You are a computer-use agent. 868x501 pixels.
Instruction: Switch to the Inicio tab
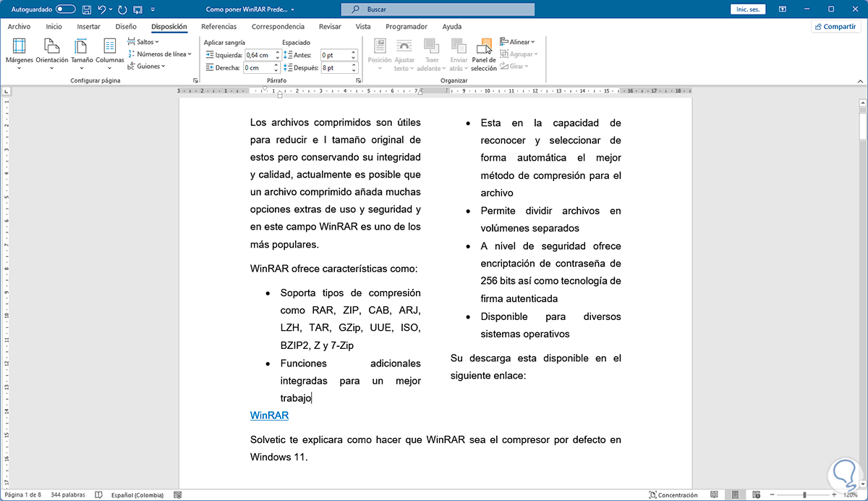pyautogui.click(x=54, y=27)
